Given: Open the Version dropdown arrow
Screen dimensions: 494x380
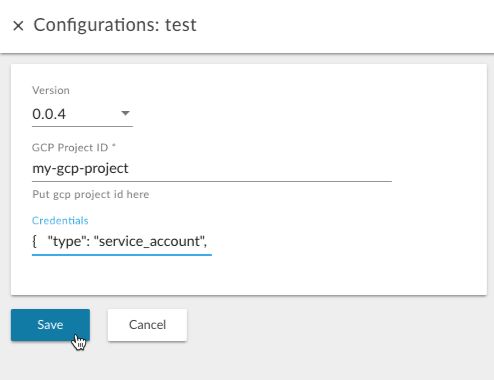Looking at the screenshot, I should 125,113.
